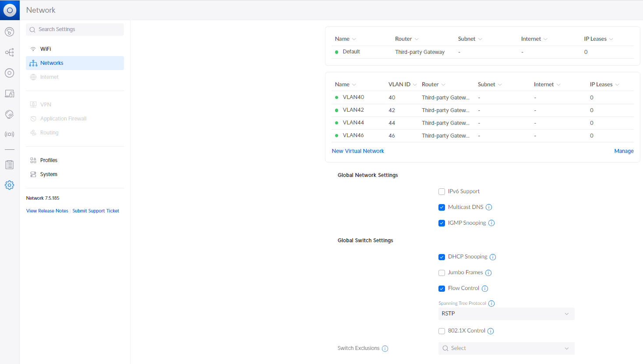Disable Multicast DNS checkbox
The image size is (643, 364).
[x=442, y=207]
